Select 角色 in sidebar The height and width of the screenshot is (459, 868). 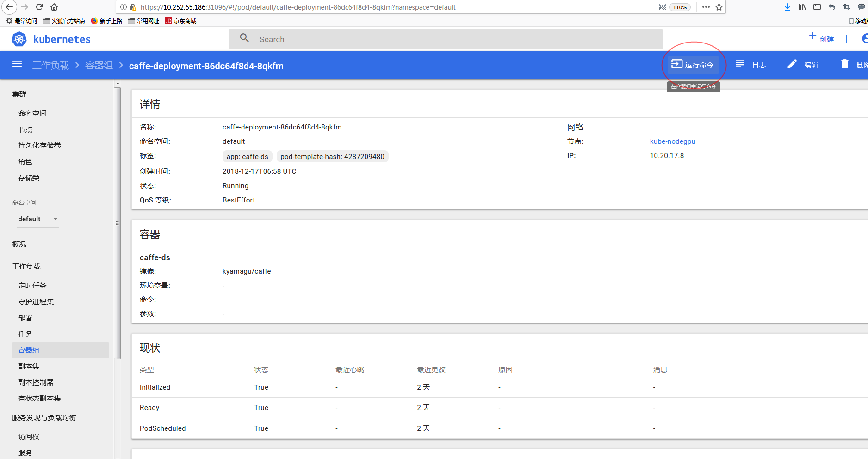[x=25, y=161]
